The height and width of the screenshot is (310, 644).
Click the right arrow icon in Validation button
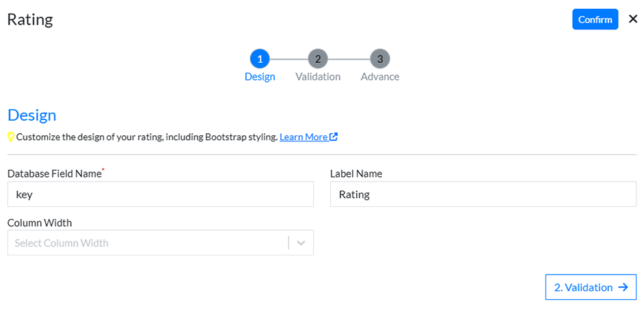click(623, 287)
